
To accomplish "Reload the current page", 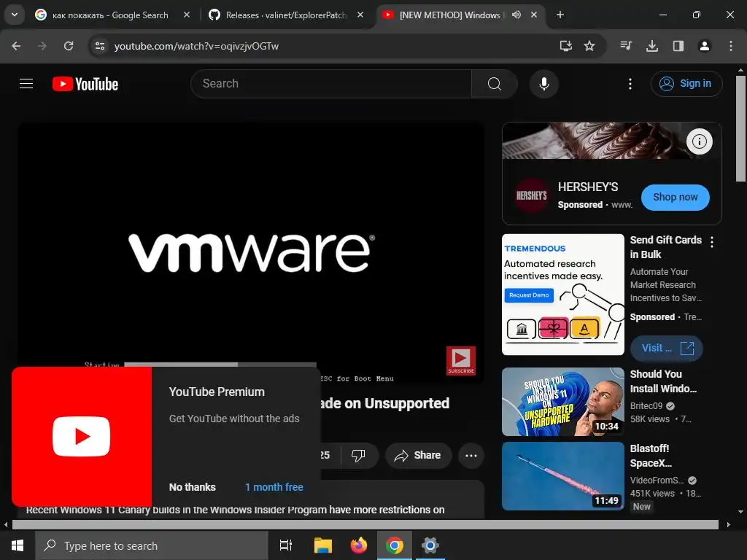I will tap(69, 46).
